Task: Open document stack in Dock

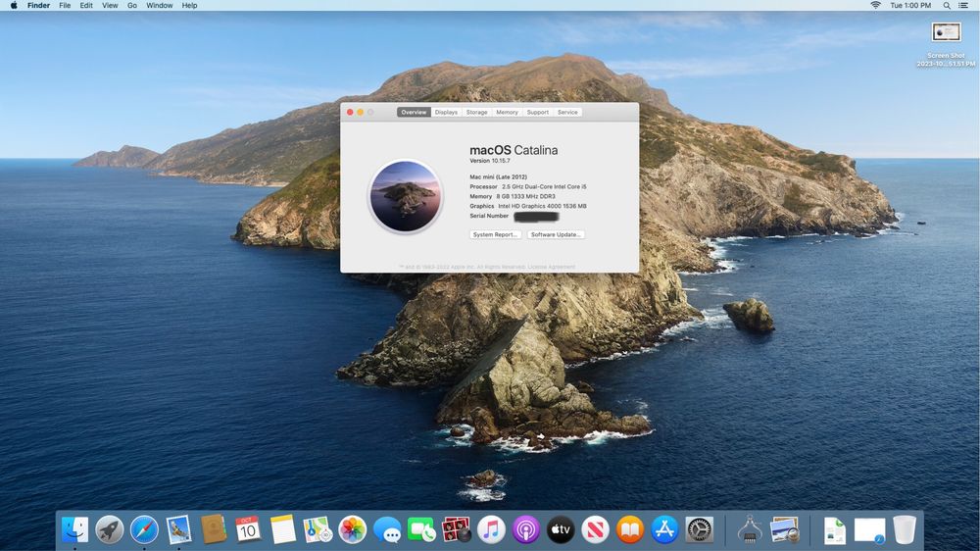Action: [834, 529]
